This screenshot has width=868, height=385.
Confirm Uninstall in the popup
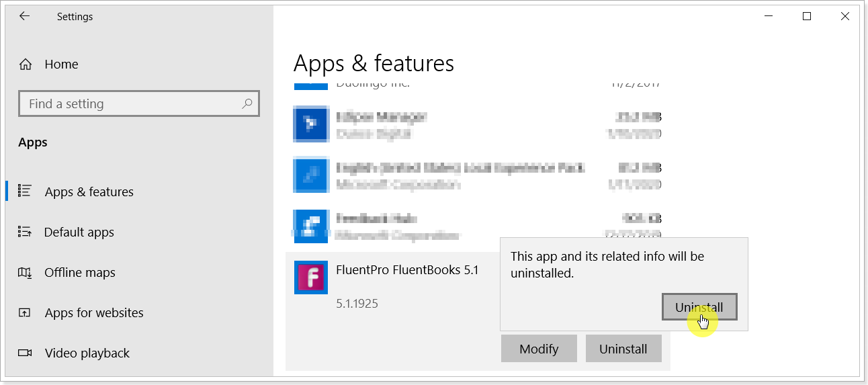pos(699,307)
